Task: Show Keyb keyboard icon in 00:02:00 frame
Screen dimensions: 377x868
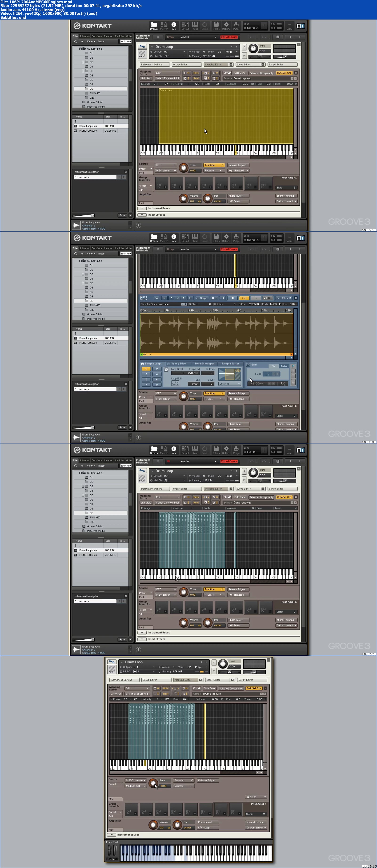Action: 195,26
